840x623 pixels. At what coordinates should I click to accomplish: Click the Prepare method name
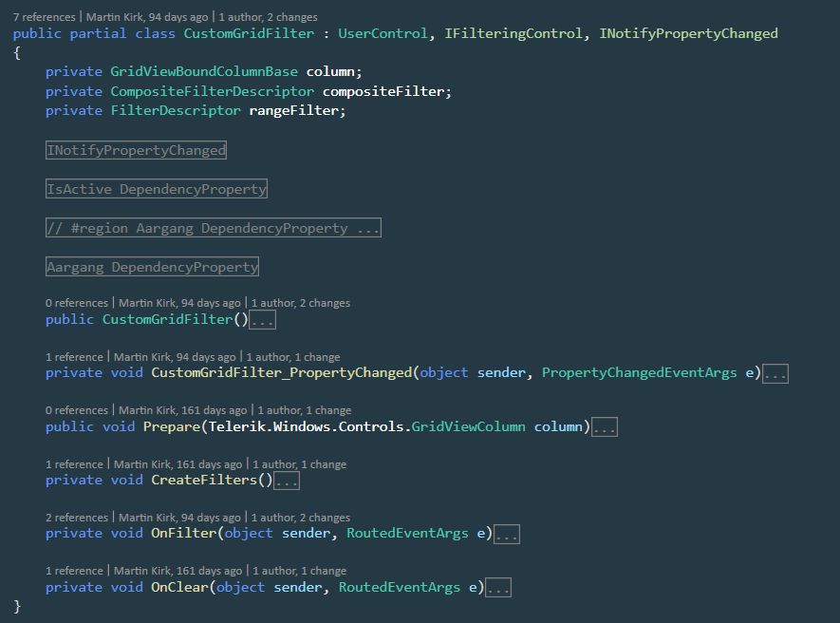pos(172,426)
